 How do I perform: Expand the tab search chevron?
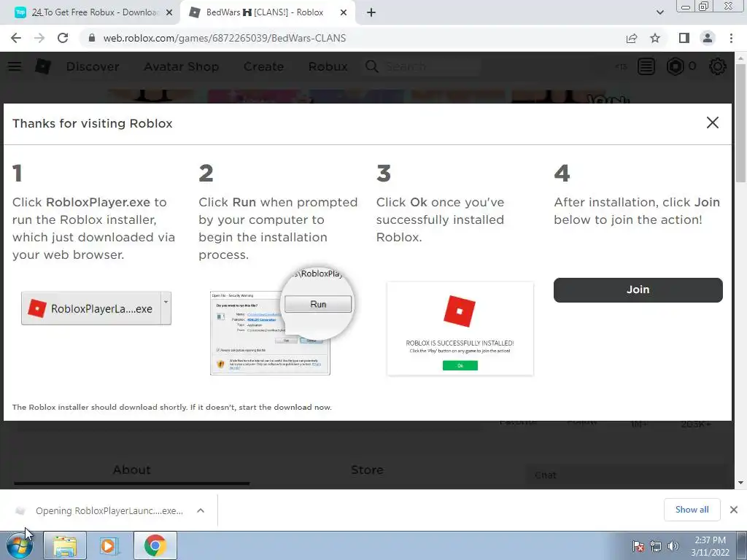pyautogui.click(x=659, y=12)
